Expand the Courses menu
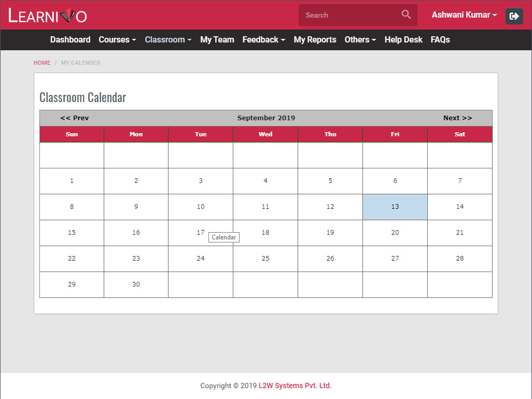 [x=117, y=40]
